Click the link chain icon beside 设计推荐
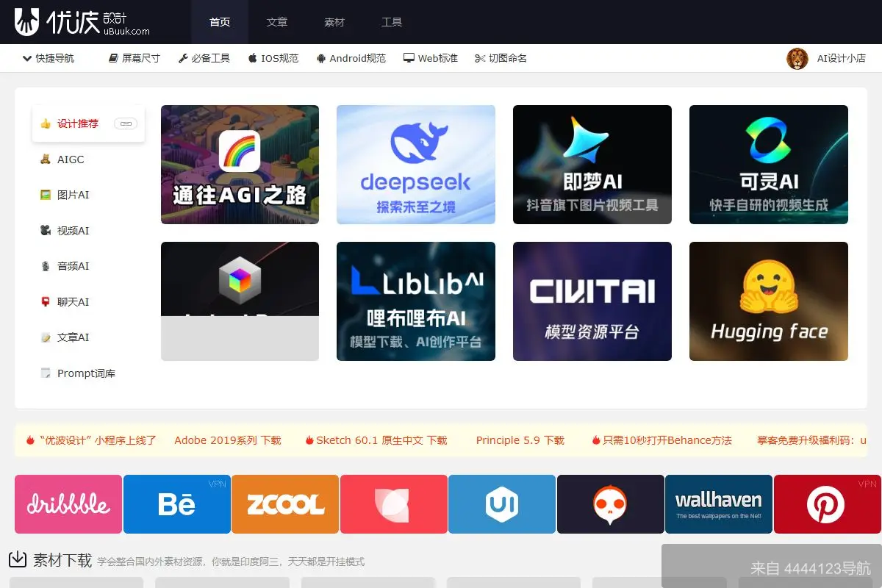 click(x=126, y=123)
